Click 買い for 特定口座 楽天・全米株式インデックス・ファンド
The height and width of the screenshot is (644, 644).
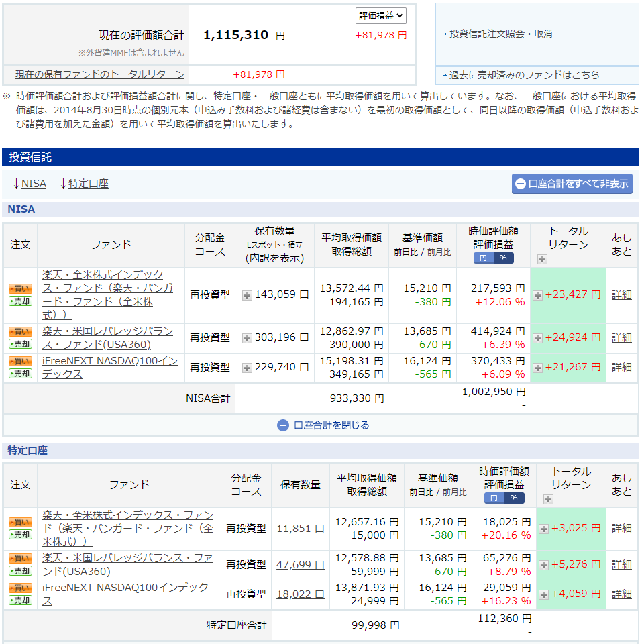[x=21, y=523]
